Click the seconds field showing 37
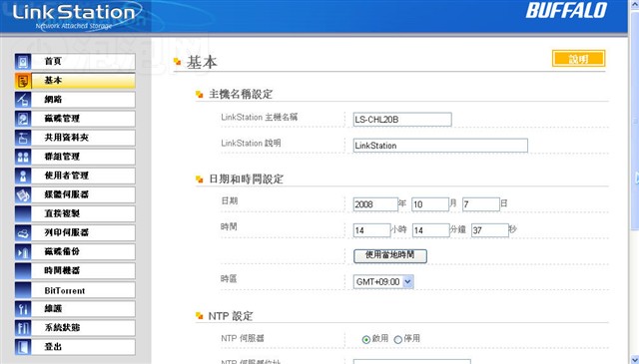Screen dimensions: 639x364 pyautogui.click(x=490, y=230)
